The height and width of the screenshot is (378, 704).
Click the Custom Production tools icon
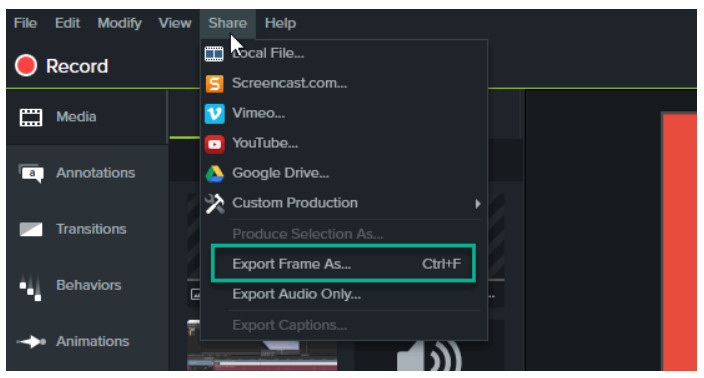215,204
